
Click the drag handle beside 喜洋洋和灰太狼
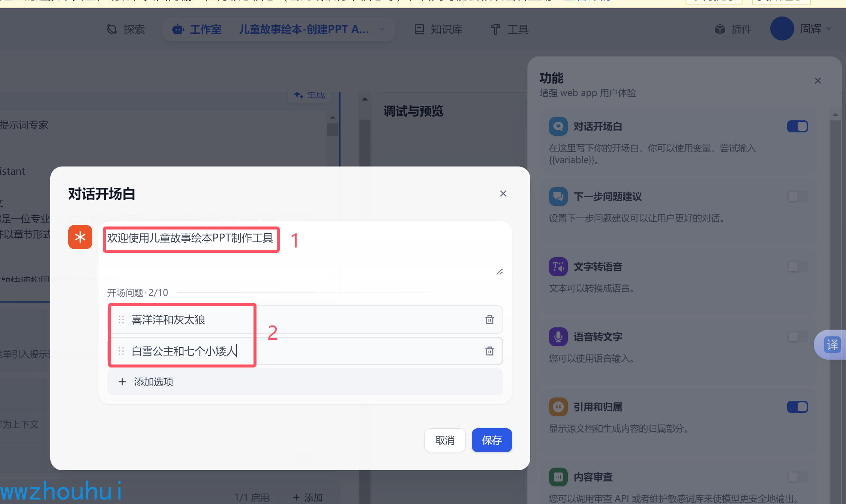pos(121,319)
